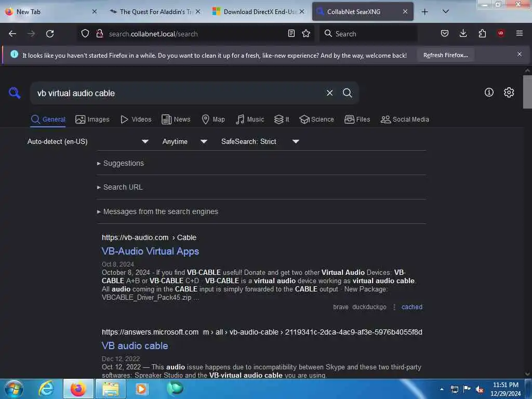Image resolution: width=532 pixels, height=399 pixels.
Task: Expand Messages from the search engines
Action: coord(157,212)
